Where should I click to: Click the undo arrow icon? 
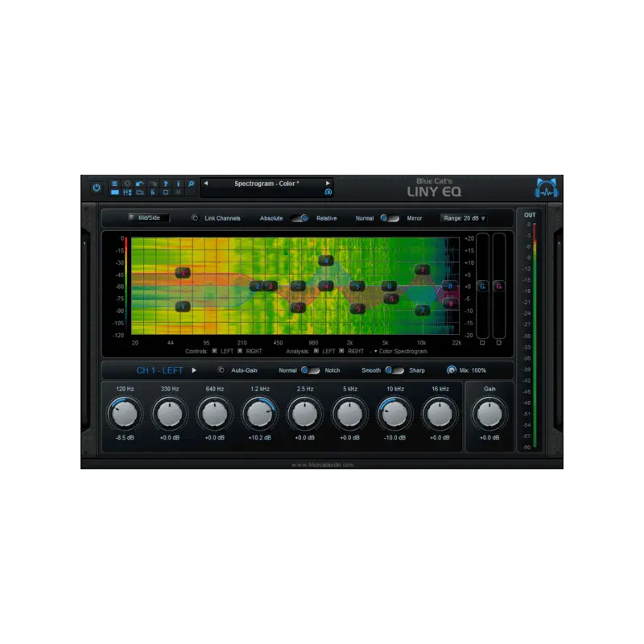[140, 184]
